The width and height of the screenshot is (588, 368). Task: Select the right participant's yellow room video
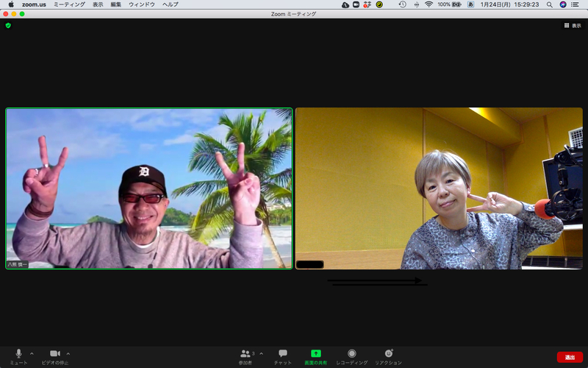439,188
